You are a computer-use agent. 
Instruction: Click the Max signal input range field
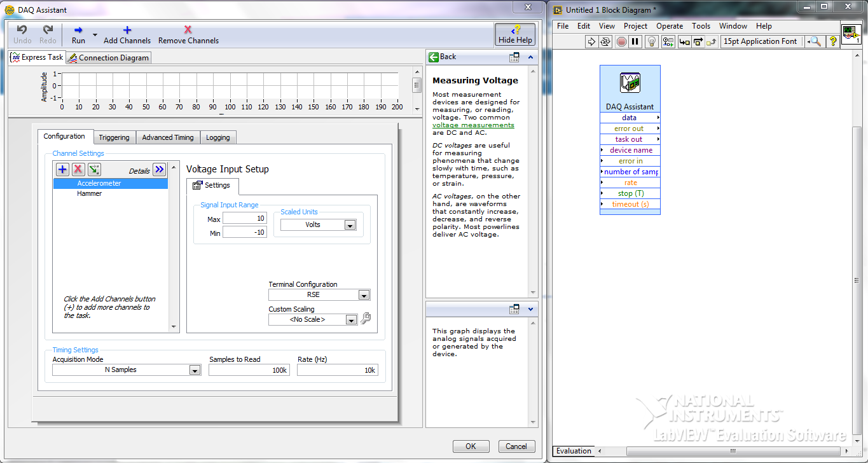pyautogui.click(x=245, y=219)
